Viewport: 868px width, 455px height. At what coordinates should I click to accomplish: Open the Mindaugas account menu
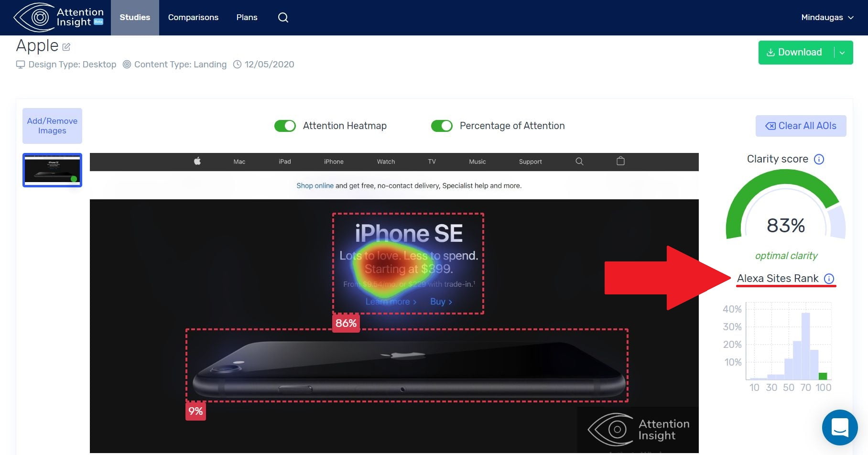point(827,17)
